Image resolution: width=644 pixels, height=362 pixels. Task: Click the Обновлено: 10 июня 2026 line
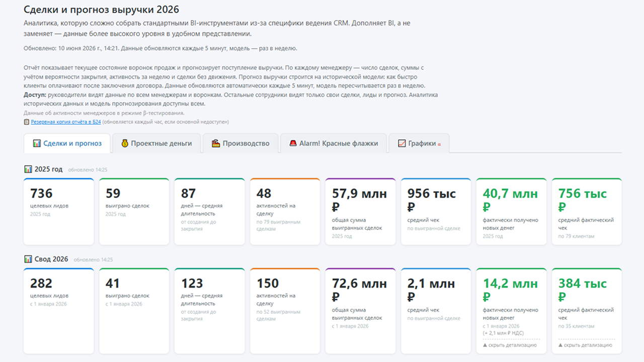pyautogui.click(x=160, y=48)
